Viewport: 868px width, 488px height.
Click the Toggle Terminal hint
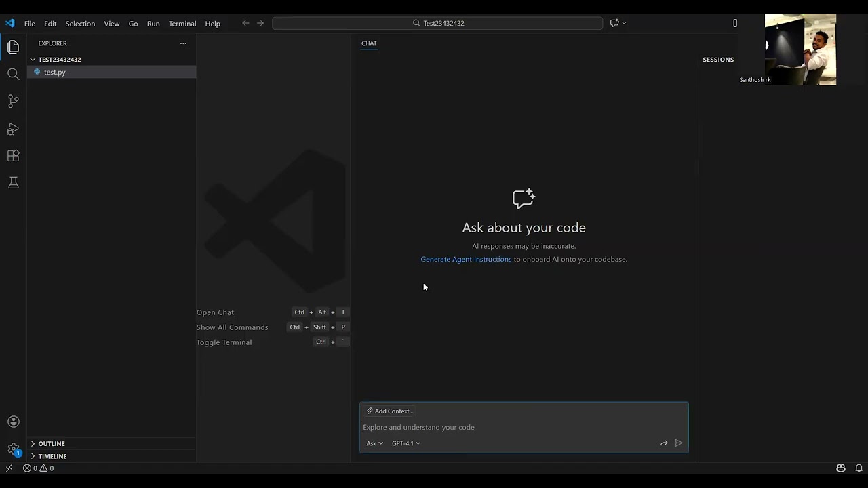click(224, 342)
